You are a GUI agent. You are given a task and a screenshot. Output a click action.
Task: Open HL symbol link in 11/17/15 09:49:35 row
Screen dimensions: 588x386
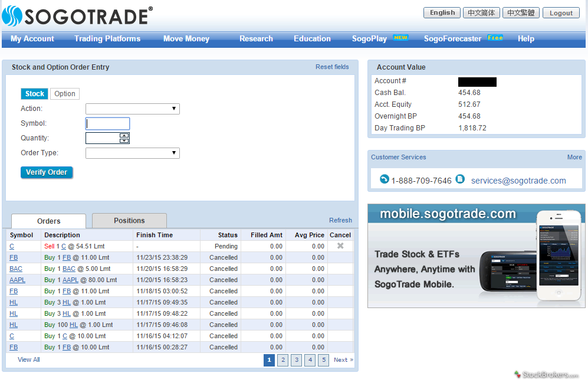(x=14, y=302)
